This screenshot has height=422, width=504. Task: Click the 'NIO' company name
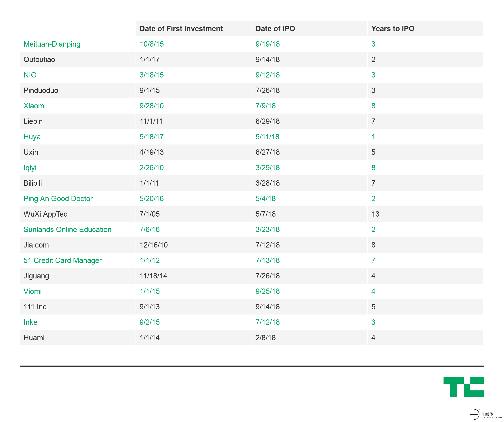[30, 75]
